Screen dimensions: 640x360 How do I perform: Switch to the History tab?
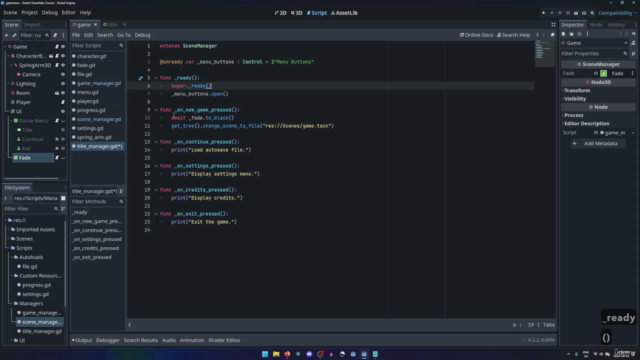(616, 24)
